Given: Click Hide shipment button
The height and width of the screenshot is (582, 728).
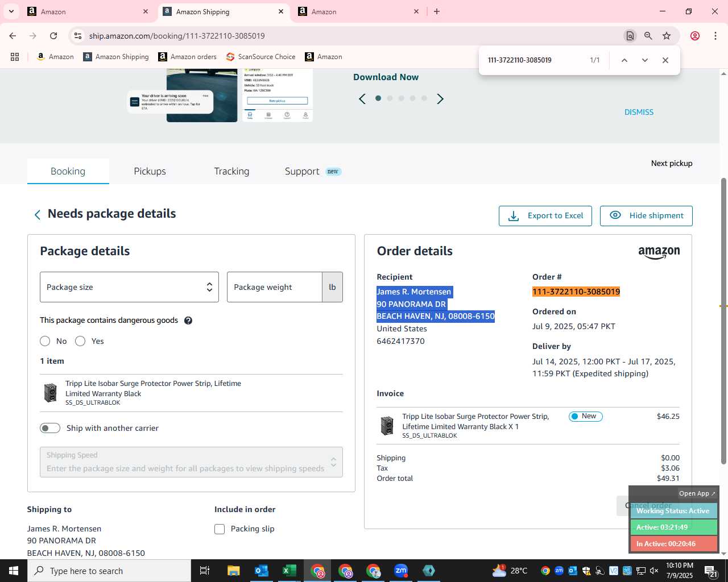Looking at the screenshot, I should click(646, 216).
